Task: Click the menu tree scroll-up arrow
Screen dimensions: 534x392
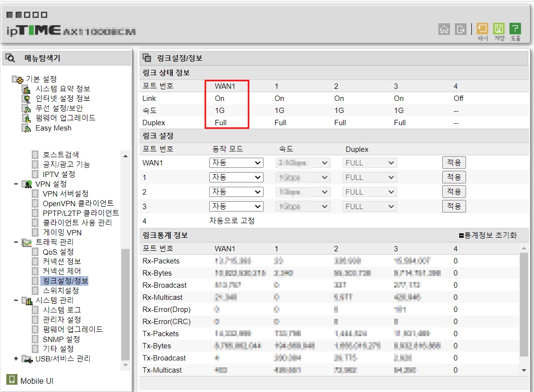Action: click(125, 156)
